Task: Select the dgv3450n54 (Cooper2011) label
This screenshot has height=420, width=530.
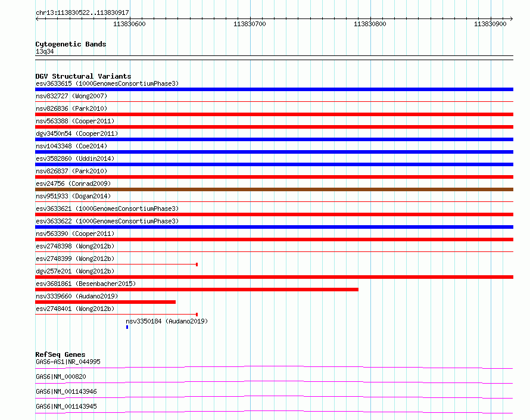Action: click(77, 133)
